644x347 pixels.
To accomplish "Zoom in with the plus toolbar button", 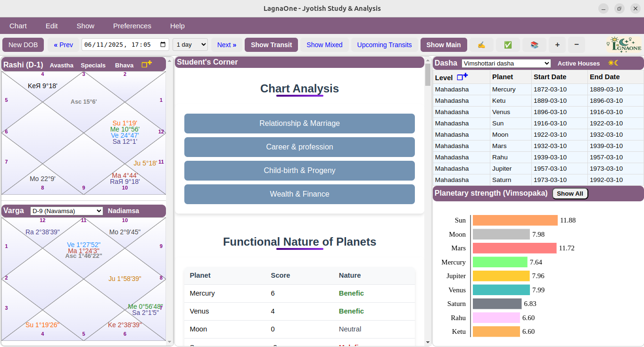I will [x=557, y=44].
